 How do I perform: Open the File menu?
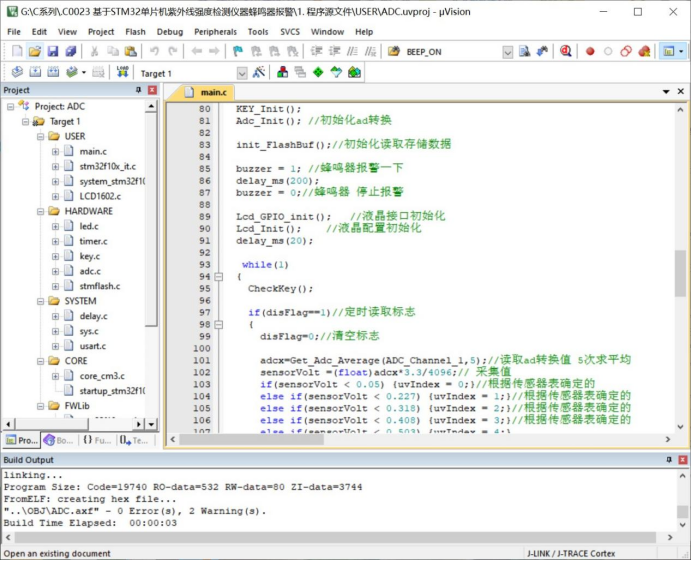click(x=14, y=32)
